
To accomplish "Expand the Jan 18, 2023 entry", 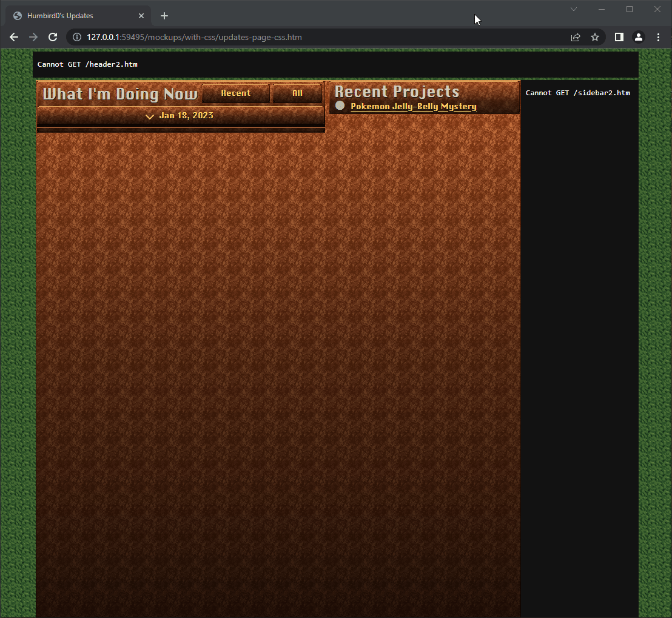I will point(180,116).
